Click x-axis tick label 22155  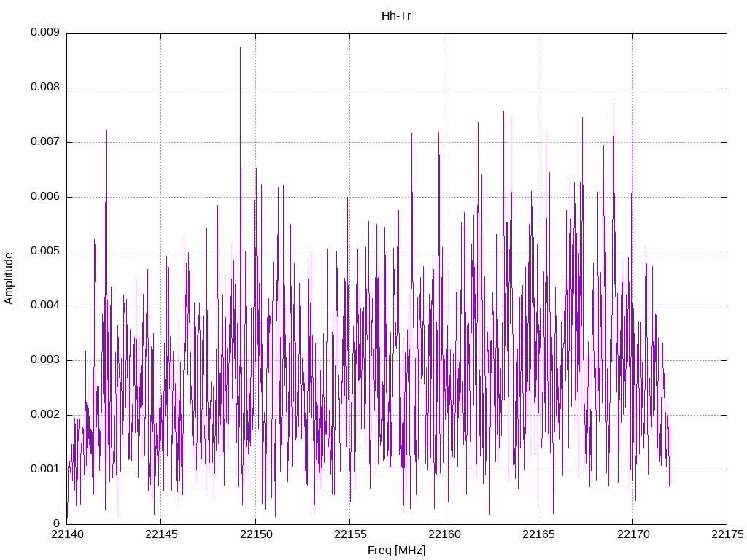pyautogui.click(x=350, y=534)
